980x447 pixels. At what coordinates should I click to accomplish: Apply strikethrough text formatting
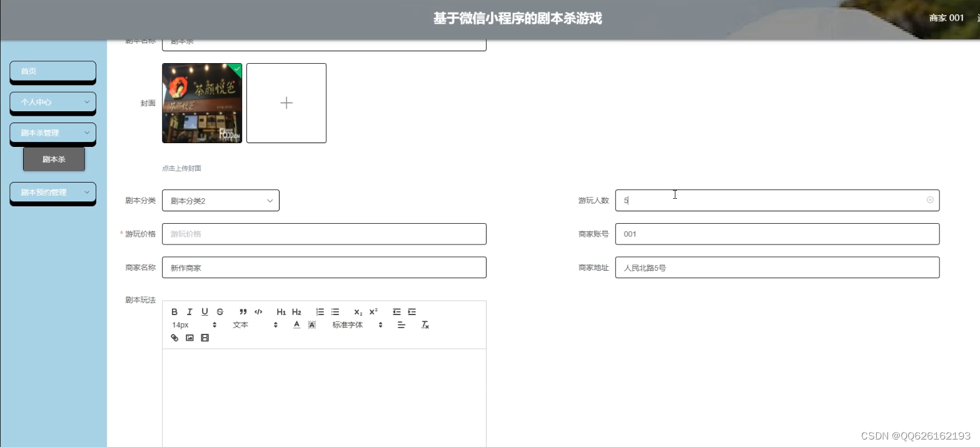(220, 311)
